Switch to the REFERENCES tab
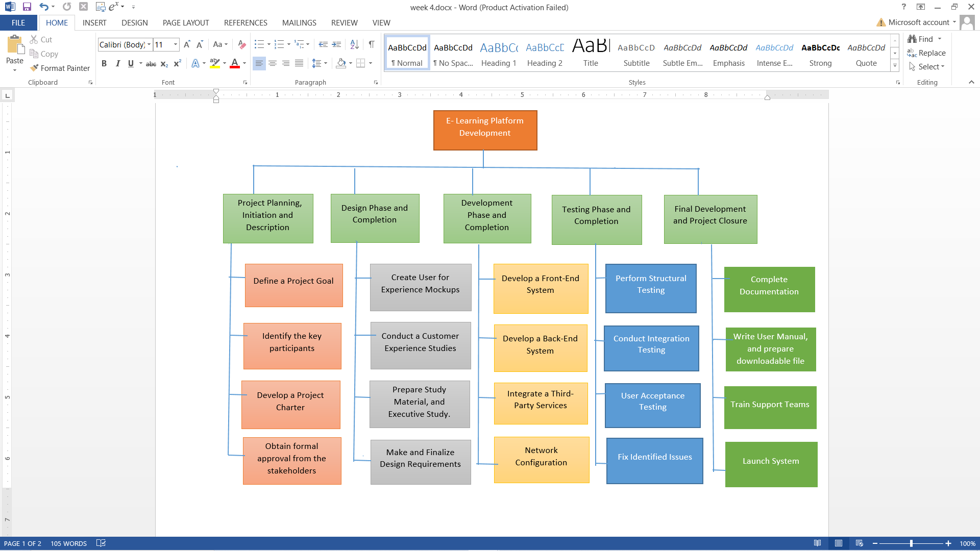Screen dimensions: 980x551 [246, 22]
